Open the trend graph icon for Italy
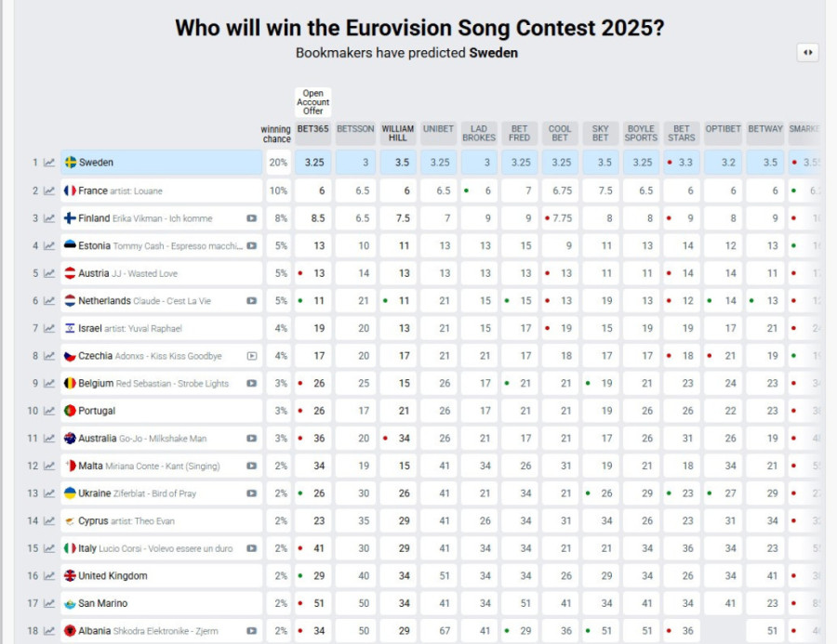 (49, 548)
